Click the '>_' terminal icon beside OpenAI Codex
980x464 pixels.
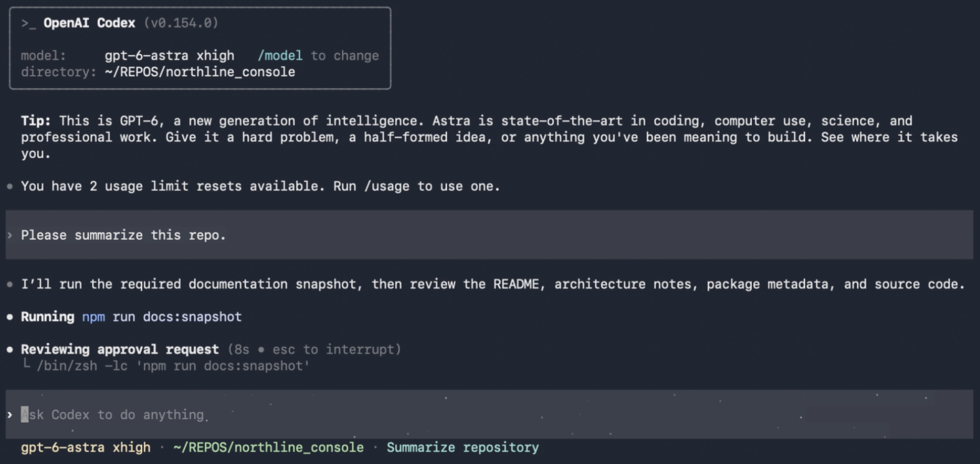click(x=28, y=23)
